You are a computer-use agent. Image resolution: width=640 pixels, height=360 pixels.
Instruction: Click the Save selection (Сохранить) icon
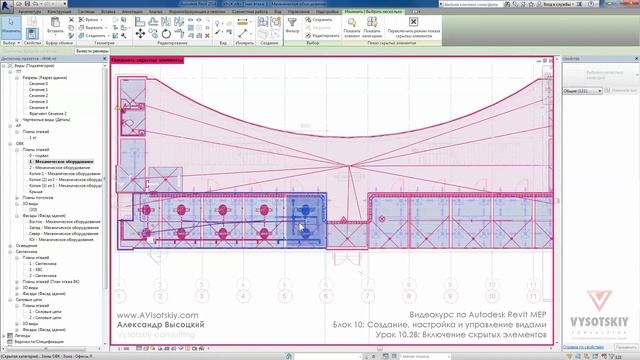(319, 20)
